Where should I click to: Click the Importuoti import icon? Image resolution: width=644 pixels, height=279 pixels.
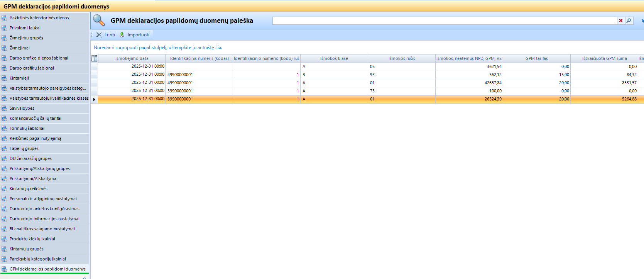pyautogui.click(x=122, y=35)
